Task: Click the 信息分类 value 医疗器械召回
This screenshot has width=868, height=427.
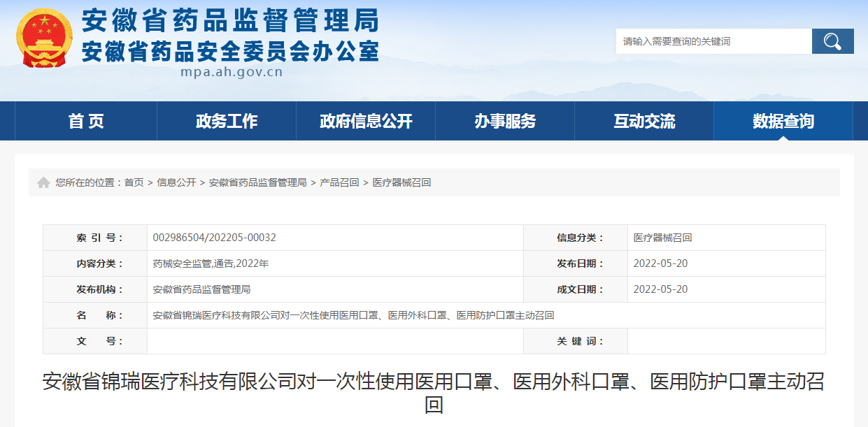Action: tap(662, 238)
